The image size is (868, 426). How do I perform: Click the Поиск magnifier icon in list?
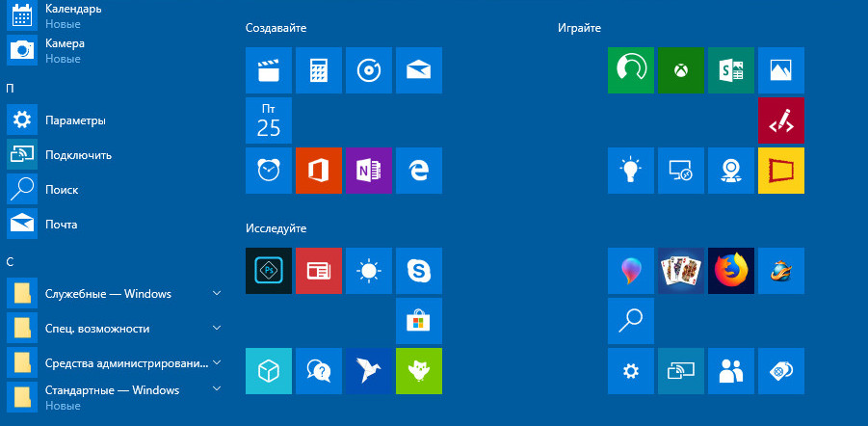click(x=22, y=189)
